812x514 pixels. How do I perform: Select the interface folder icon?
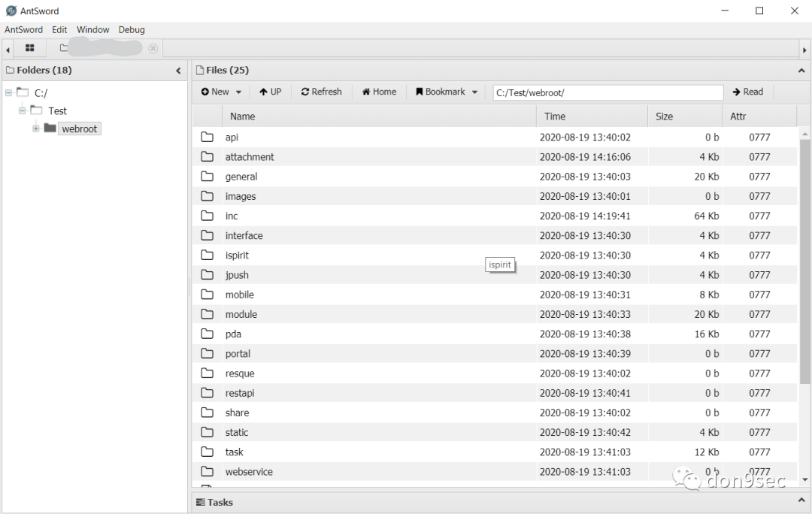(x=208, y=235)
